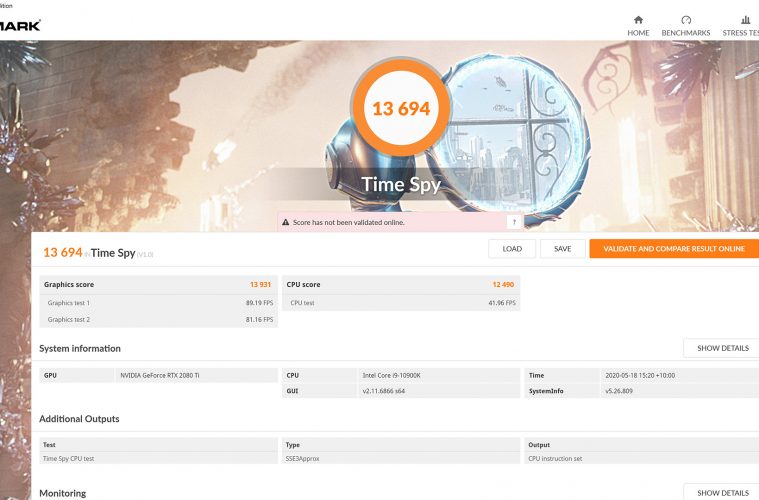Select CPU instruction set output text
Screen dimensions: 759x500
tap(555, 458)
